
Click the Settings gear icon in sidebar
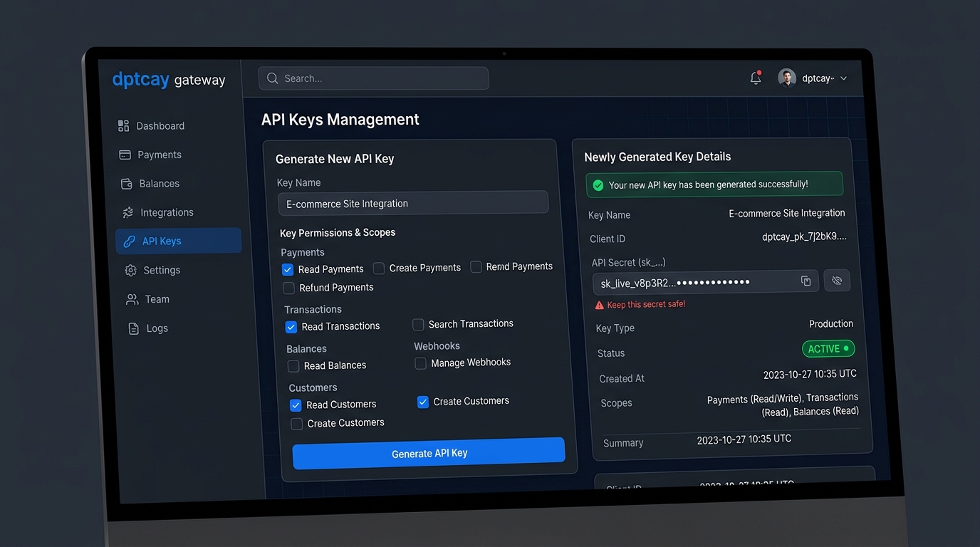pos(130,271)
